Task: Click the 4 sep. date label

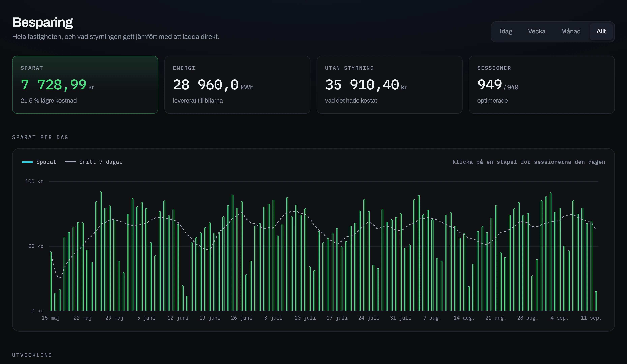Action: pyautogui.click(x=559, y=318)
